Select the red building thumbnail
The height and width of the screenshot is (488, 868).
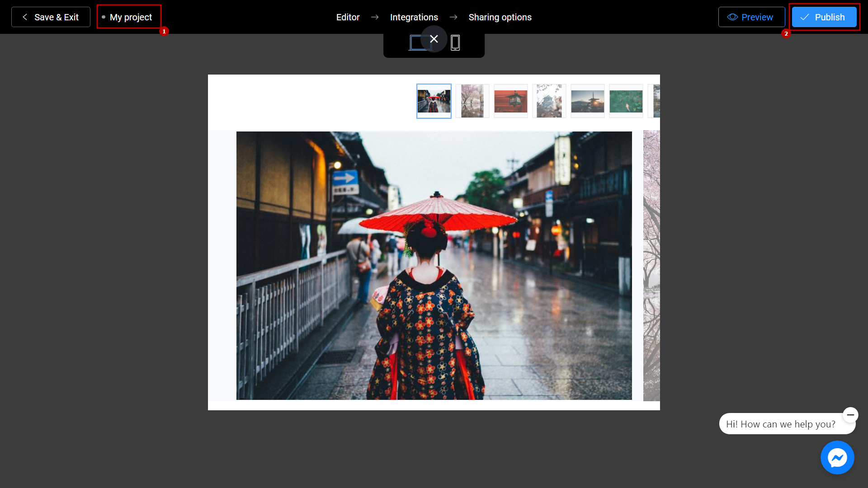point(511,101)
